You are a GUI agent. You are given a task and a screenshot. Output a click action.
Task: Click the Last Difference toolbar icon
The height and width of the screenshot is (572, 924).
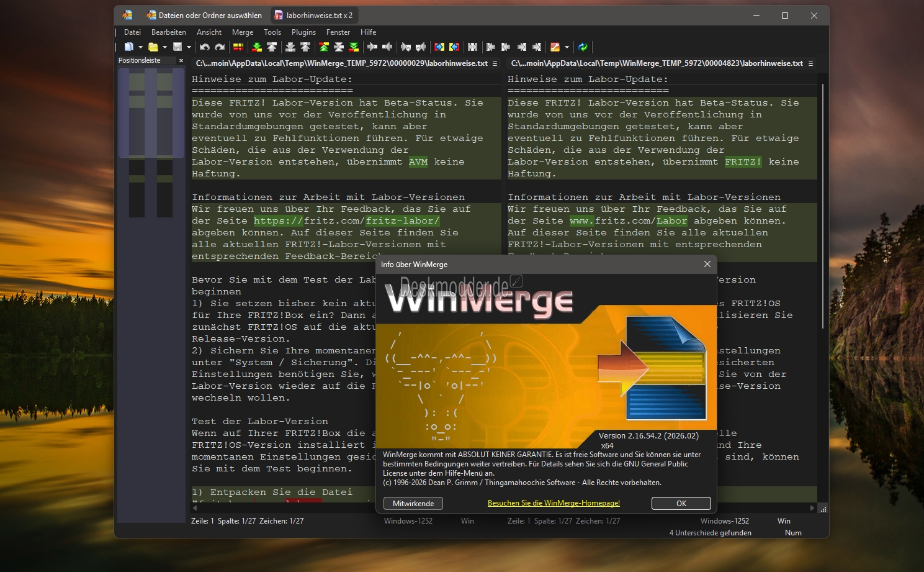click(354, 47)
